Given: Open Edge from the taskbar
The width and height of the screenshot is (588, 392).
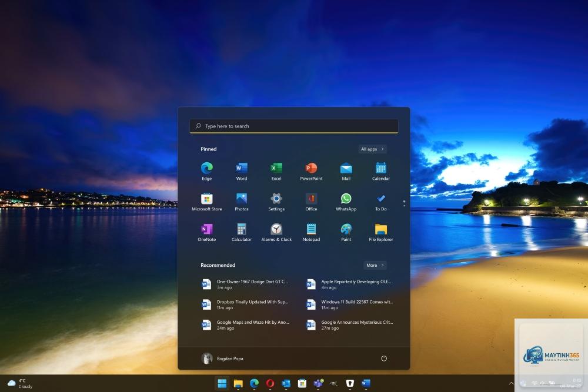Looking at the screenshot, I should pyautogui.click(x=254, y=383).
